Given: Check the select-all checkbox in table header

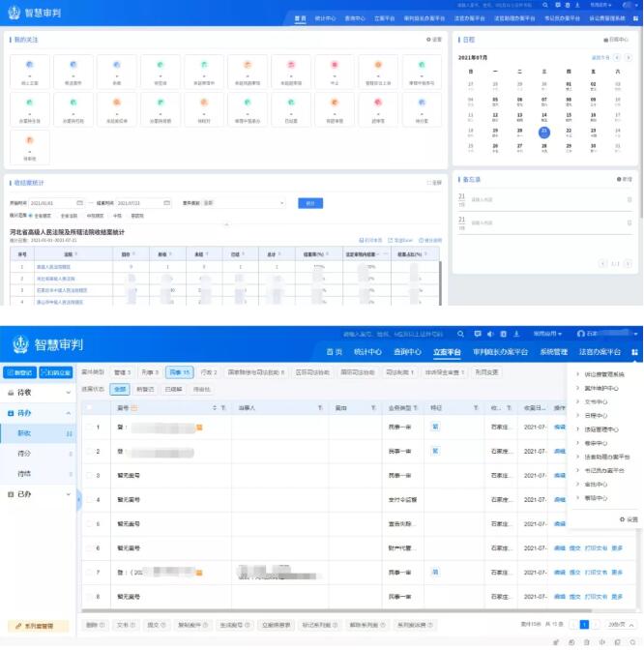Looking at the screenshot, I should tap(90, 408).
